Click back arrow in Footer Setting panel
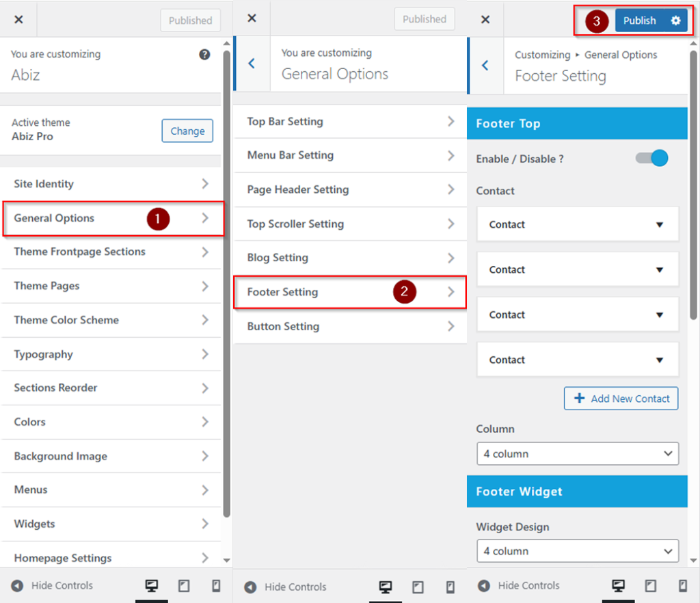700x603 pixels. click(x=485, y=65)
